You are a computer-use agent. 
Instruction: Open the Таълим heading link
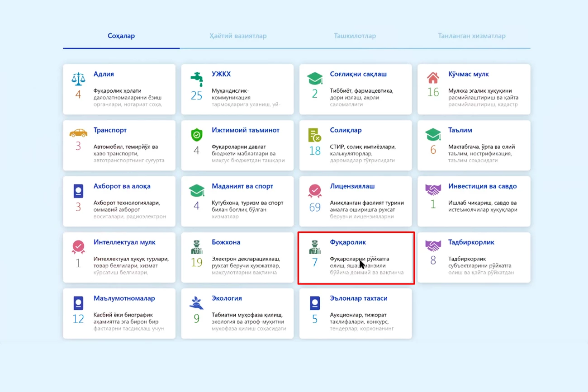pyautogui.click(x=460, y=130)
